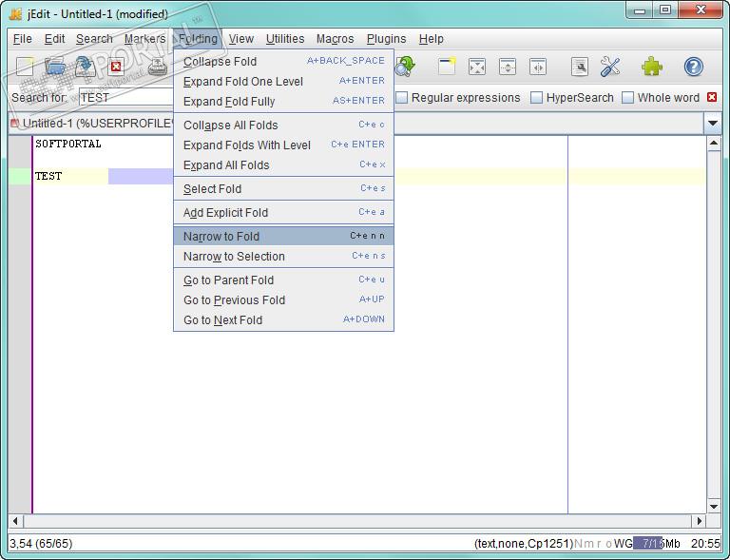Click the Unsplit toolbar icon
Viewport: 730px width, 560px height.
pos(477,67)
